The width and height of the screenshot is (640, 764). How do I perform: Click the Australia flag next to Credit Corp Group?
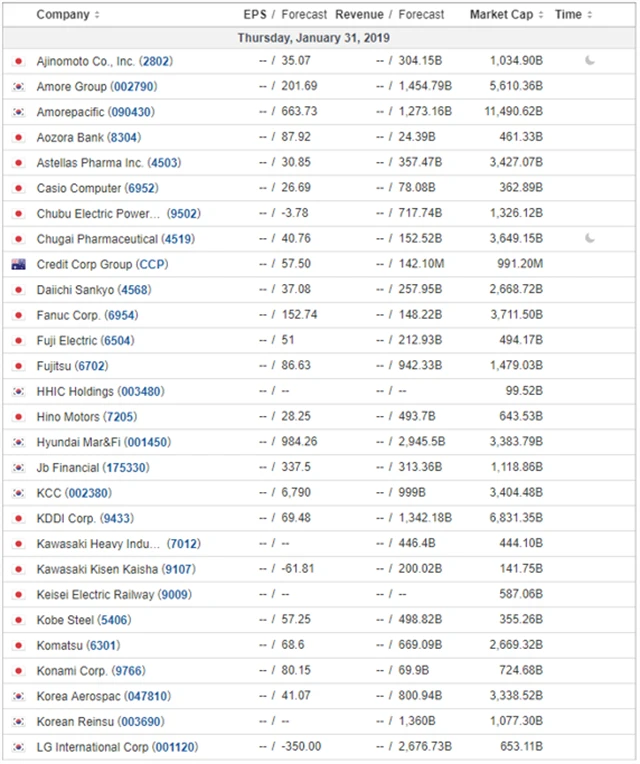tap(17, 264)
